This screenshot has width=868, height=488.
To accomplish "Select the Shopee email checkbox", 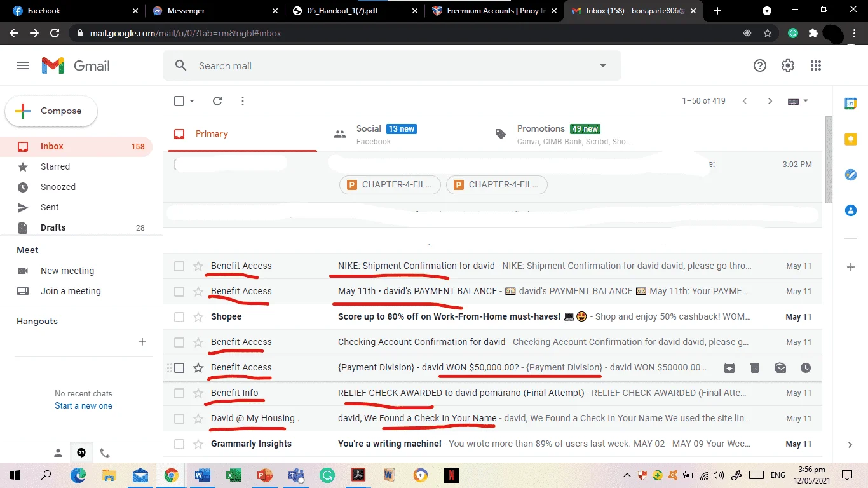I will (x=179, y=317).
